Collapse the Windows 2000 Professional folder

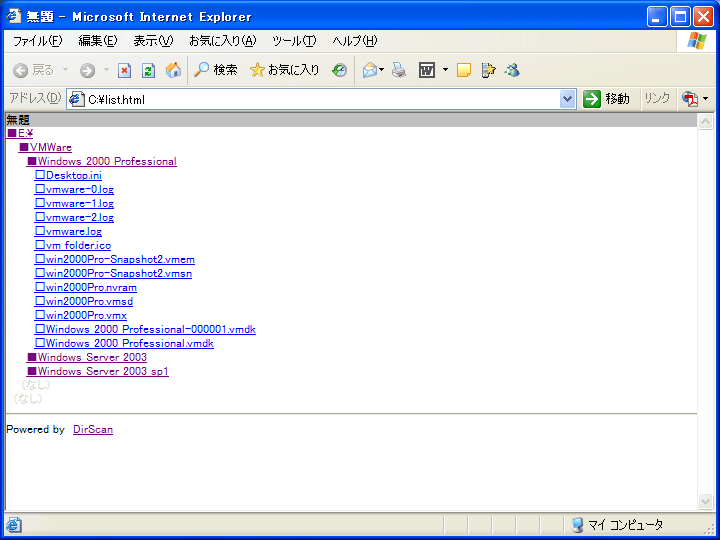pos(101,162)
